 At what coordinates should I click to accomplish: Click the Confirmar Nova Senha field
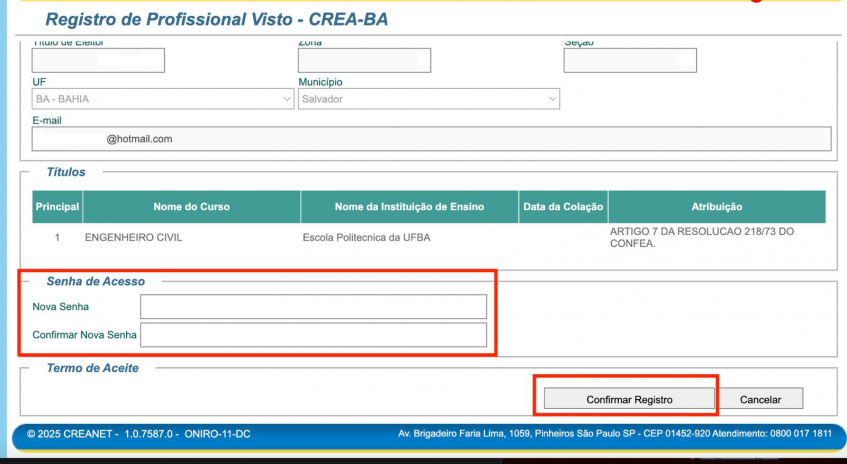[313, 334]
